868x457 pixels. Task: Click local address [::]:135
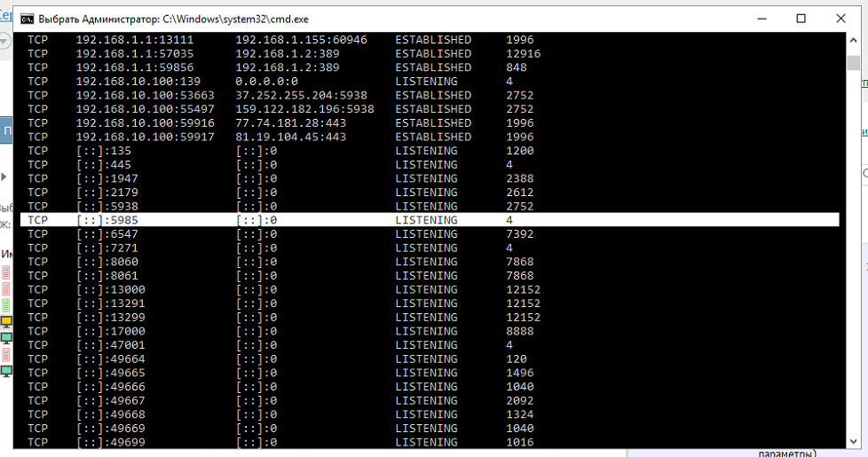point(104,151)
